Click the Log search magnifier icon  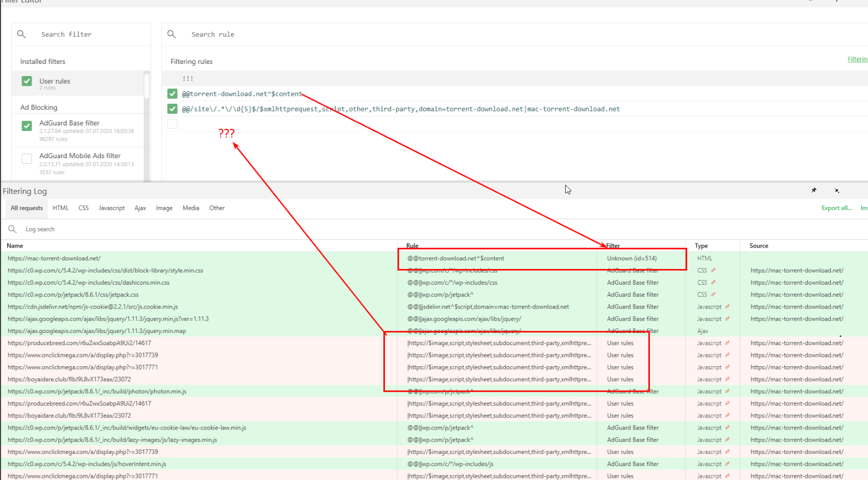tap(12, 229)
